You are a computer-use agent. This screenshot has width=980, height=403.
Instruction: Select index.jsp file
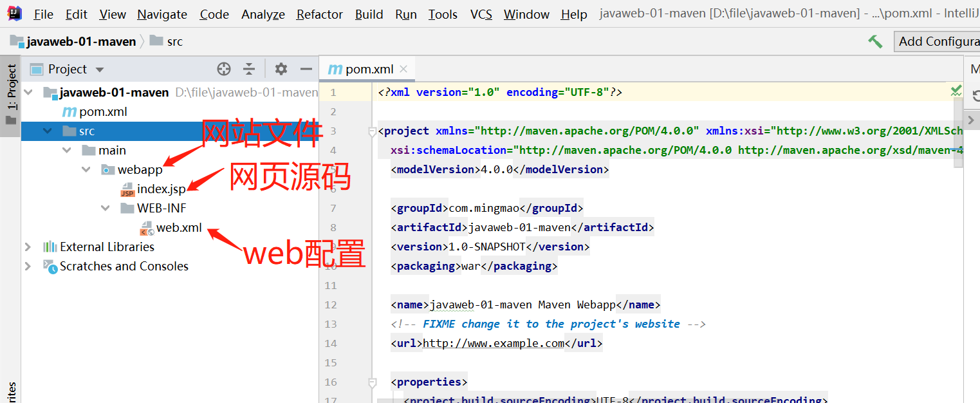point(161,189)
